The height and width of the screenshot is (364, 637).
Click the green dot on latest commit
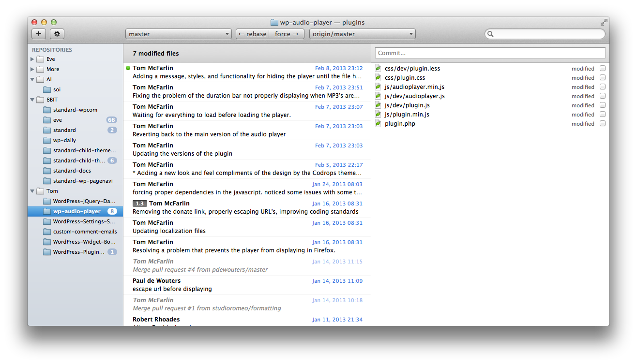click(128, 68)
